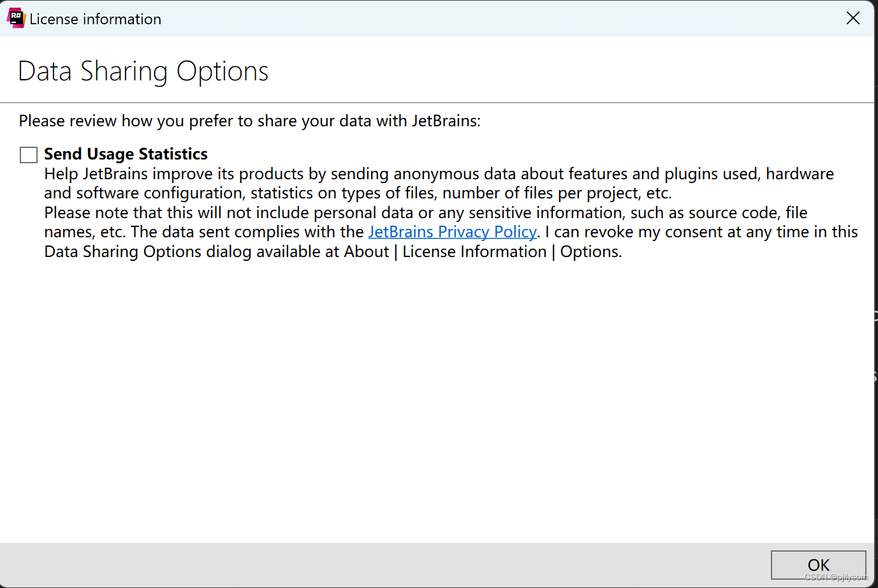Click the Data Sharing Options heading
Viewport: 878px width, 588px height.
[x=143, y=71]
